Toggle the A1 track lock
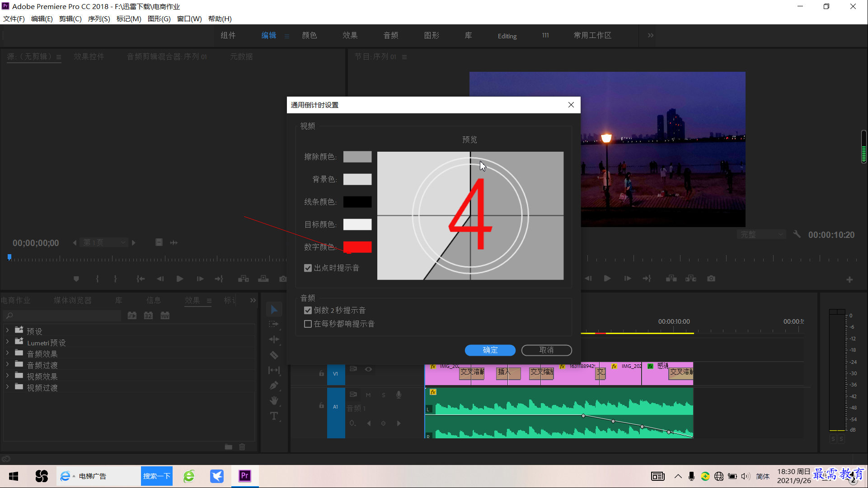 coord(321,405)
